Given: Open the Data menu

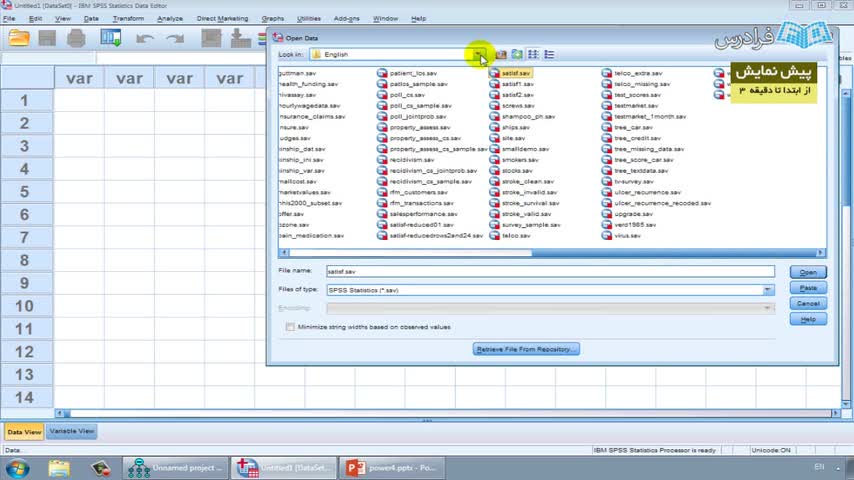Looking at the screenshot, I should pyautogui.click(x=91, y=19).
